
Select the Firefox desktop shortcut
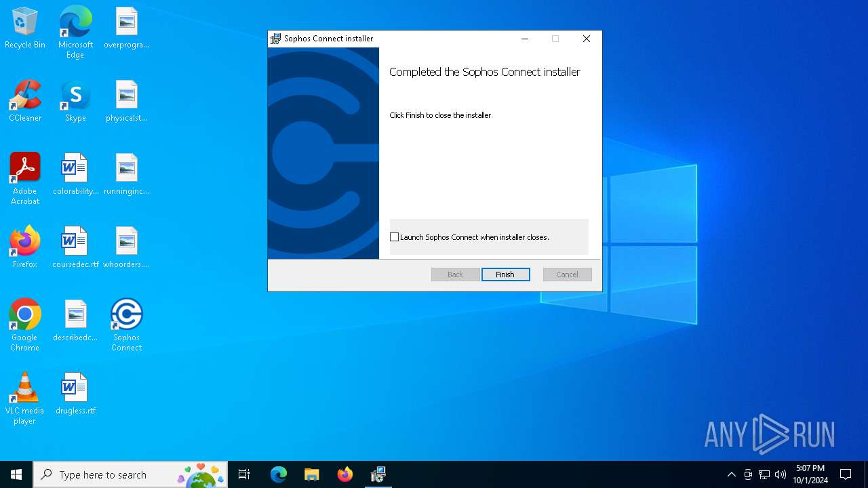25,248
